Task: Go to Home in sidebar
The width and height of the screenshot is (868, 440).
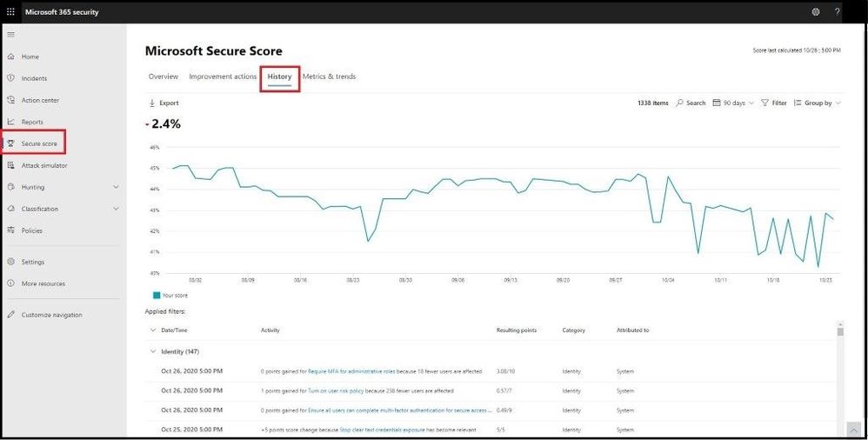Action: [x=30, y=57]
